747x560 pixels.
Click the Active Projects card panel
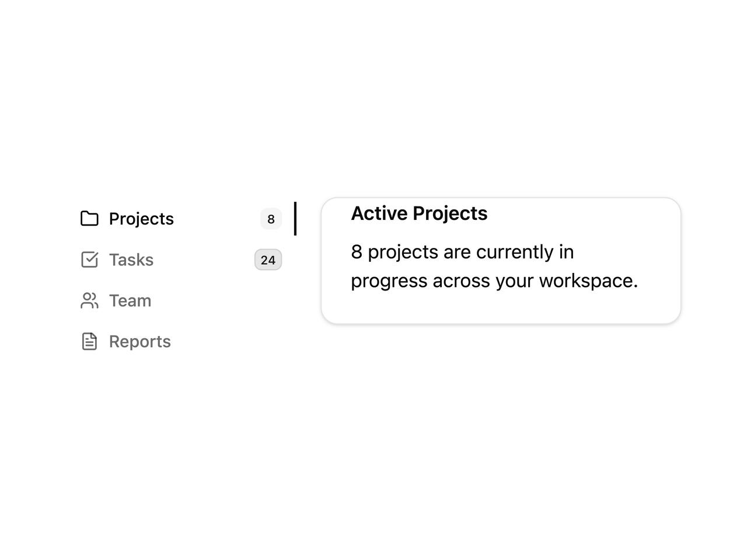click(x=501, y=261)
